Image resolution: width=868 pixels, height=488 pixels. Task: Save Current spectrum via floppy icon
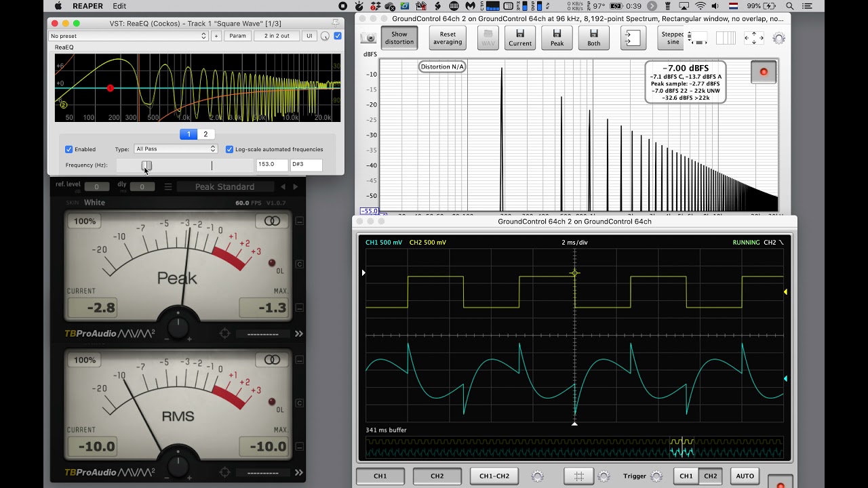(520, 37)
